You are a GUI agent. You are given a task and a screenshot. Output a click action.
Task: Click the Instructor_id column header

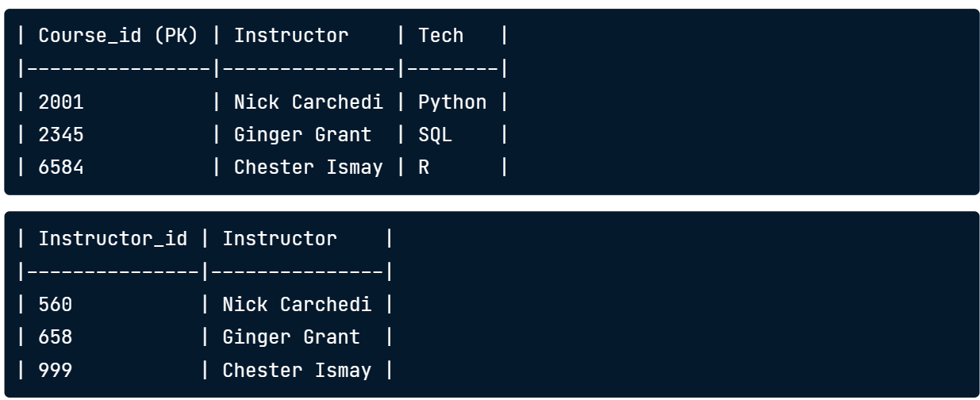tap(113, 237)
